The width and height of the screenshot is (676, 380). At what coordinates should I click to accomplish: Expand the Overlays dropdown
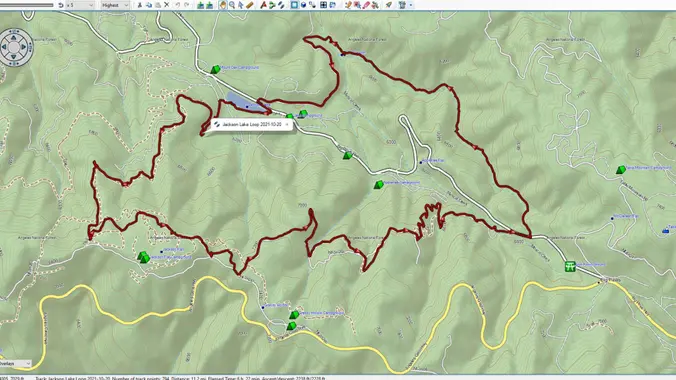tap(15, 364)
